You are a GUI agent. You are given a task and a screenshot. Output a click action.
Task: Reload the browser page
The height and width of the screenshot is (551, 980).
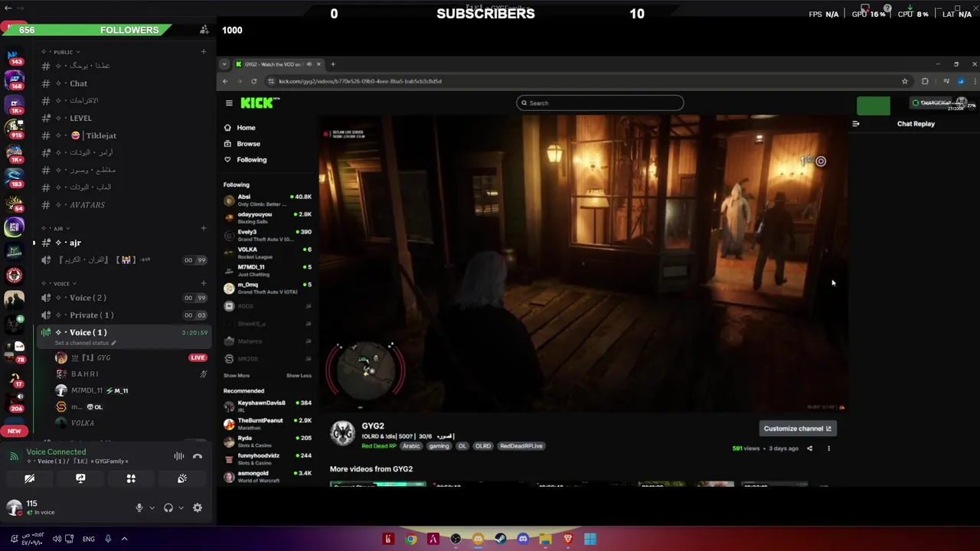point(253,81)
